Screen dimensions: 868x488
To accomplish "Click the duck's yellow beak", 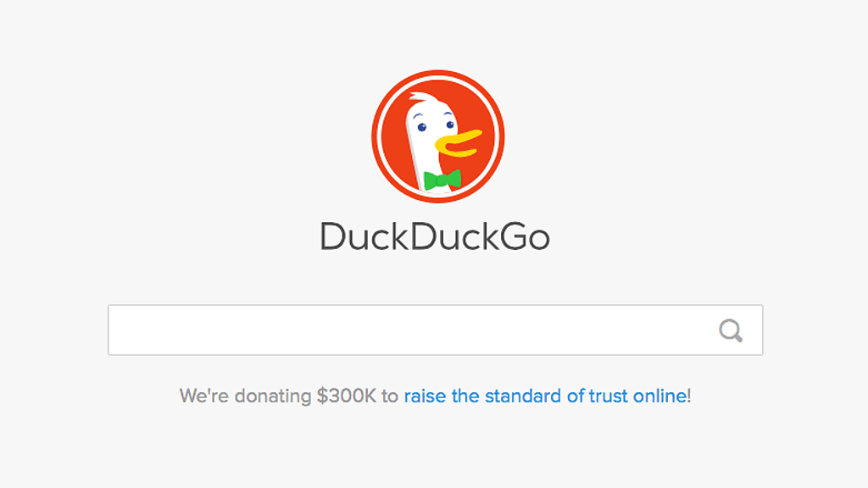I will pyautogui.click(x=459, y=143).
